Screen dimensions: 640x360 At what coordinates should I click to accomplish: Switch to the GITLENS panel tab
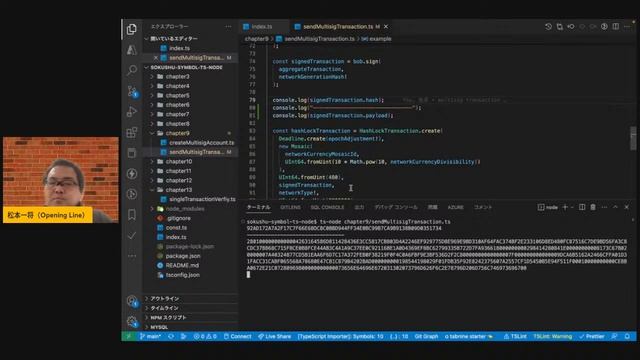click(x=290, y=207)
